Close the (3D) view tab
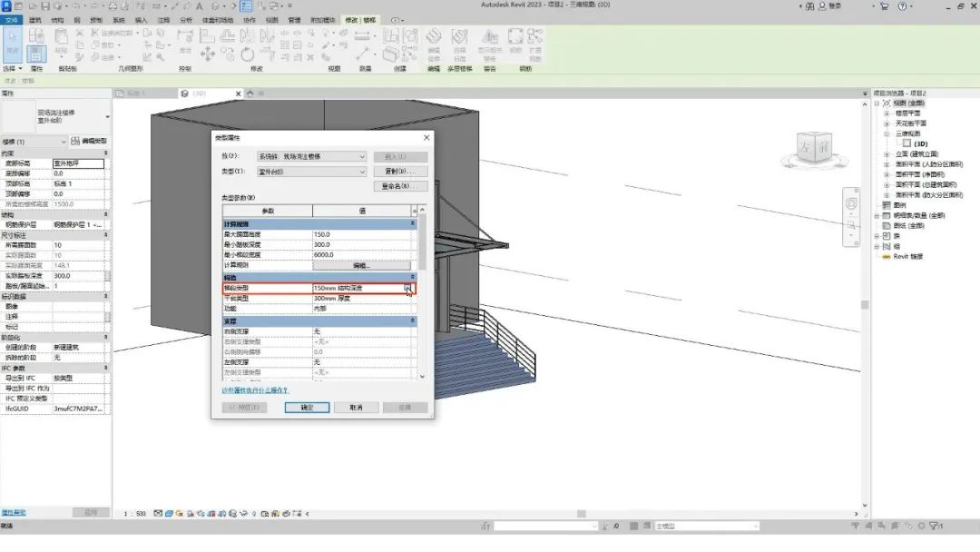980x552 pixels. coord(238,94)
